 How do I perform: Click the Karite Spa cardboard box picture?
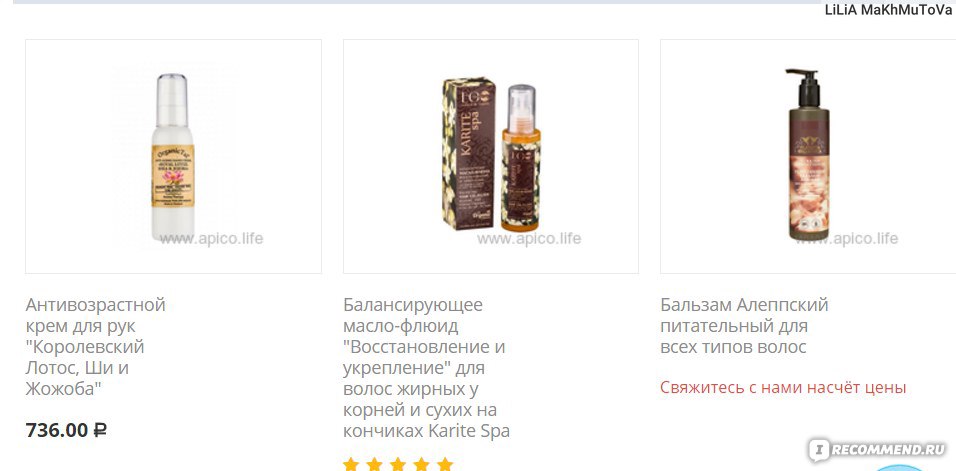pyautogui.click(x=469, y=153)
